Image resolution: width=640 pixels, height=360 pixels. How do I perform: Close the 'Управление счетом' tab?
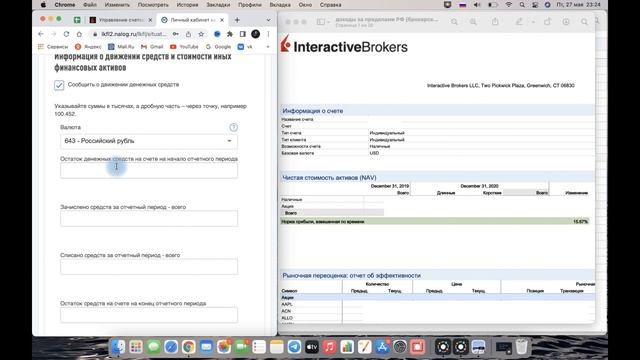[150, 20]
